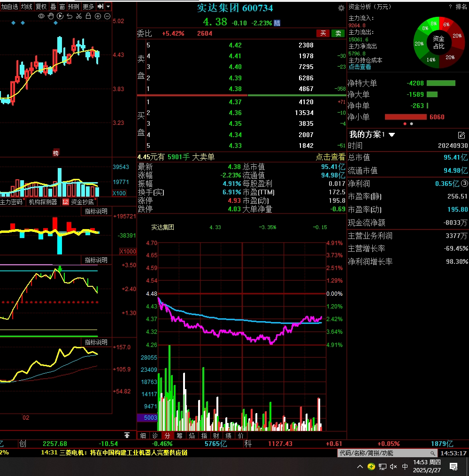
Task: Open Windows notification center icon
Action: click(454, 467)
